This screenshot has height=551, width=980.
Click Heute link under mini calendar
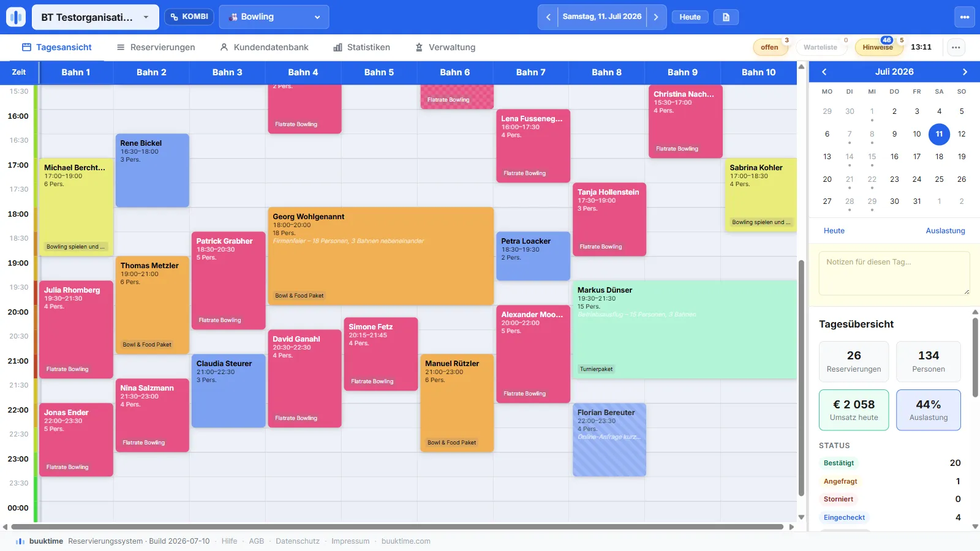click(834, 231)
